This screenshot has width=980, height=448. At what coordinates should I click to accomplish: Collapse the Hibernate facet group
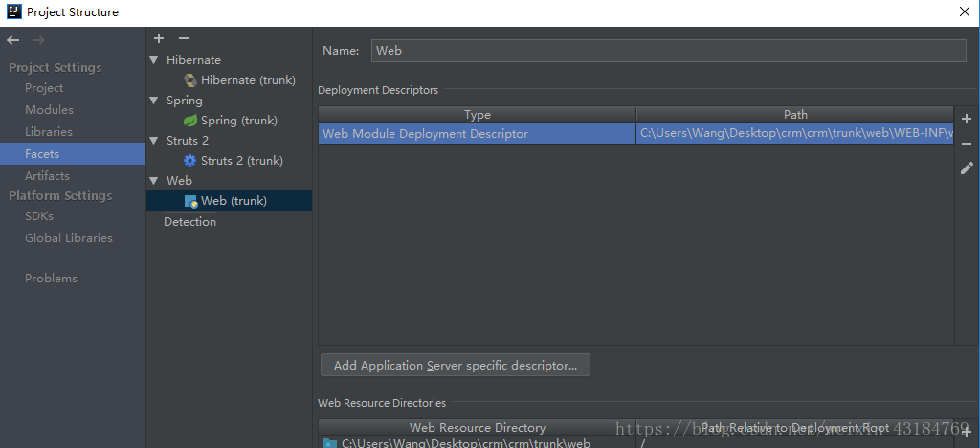coord(154,60)
